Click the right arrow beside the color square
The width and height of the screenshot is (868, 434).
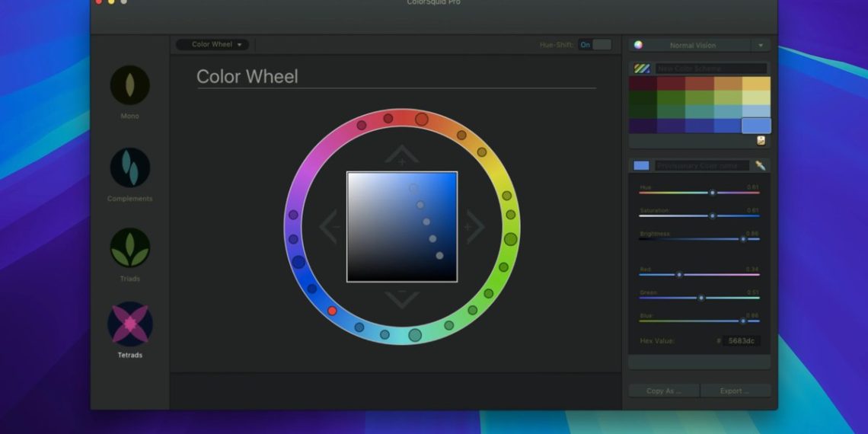474,227
